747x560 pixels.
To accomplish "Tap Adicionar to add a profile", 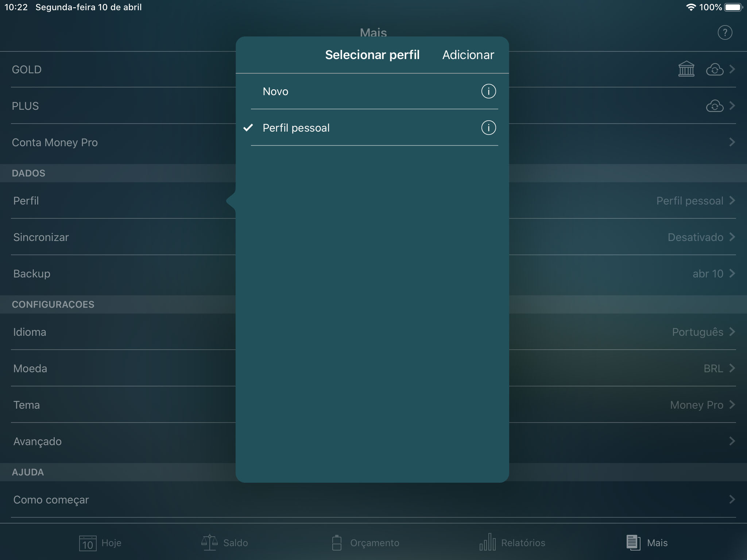I will tap(468, 55).
